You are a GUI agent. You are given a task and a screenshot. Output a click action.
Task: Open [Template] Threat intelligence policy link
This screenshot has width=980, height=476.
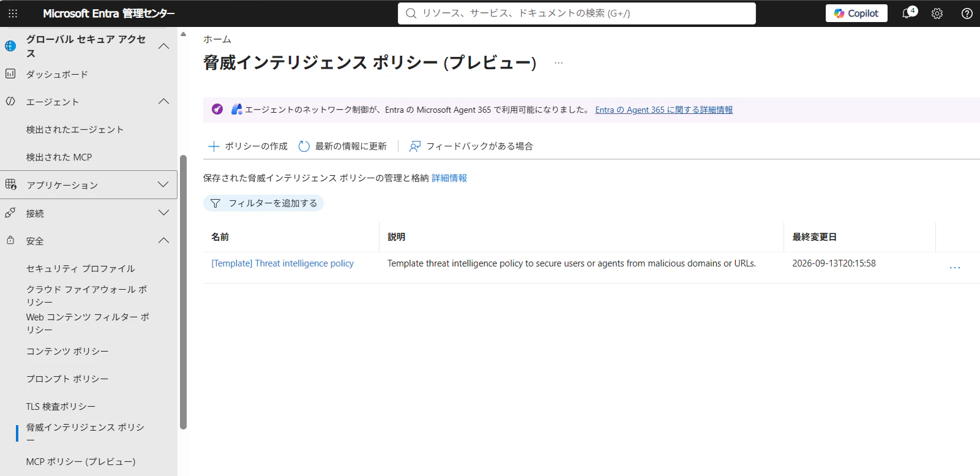pyautogui.click(x=282, y=263)
